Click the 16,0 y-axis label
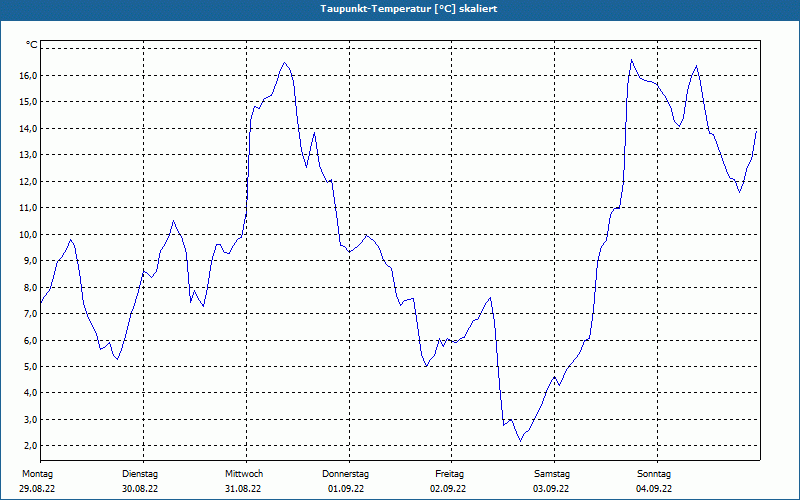Image resolution: width=800 pixels, height=500 pixels. pyautogui.click(x=29, y=76)
